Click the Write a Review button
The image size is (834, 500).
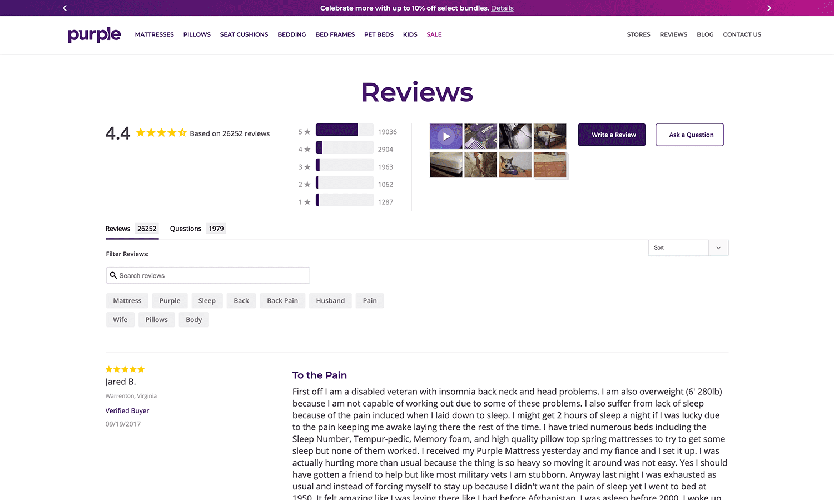[612, 135]
